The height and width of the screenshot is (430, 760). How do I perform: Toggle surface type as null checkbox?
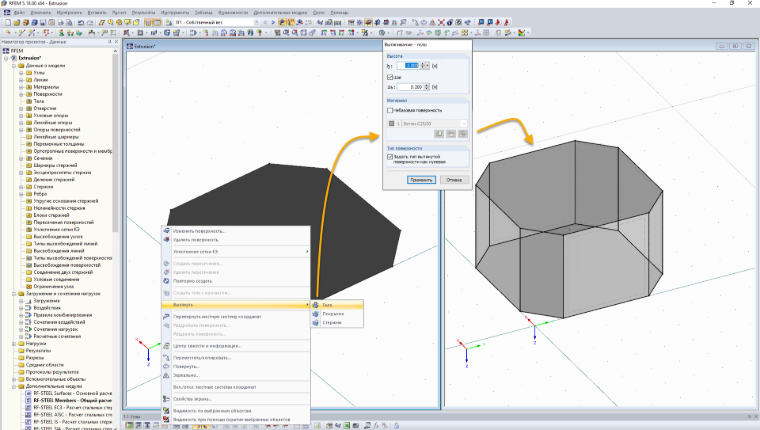[x=390, y=157]
